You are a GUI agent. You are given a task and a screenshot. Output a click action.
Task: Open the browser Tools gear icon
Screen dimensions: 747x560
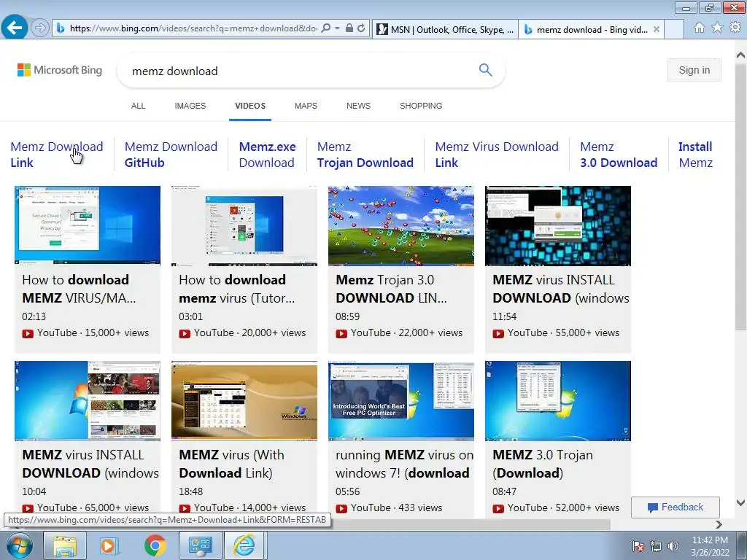point(735,28)
